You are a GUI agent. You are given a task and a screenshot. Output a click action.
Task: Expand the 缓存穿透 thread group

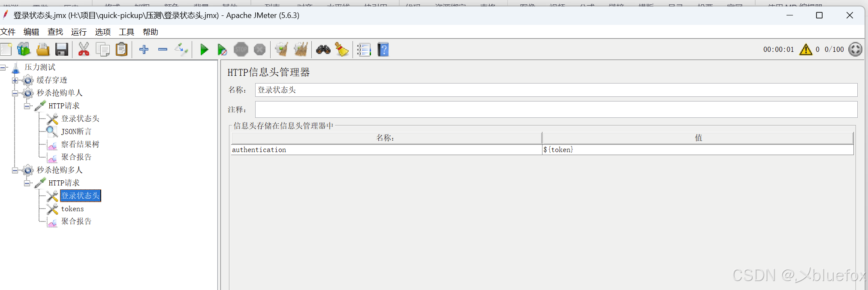click(x=15, y=80)
